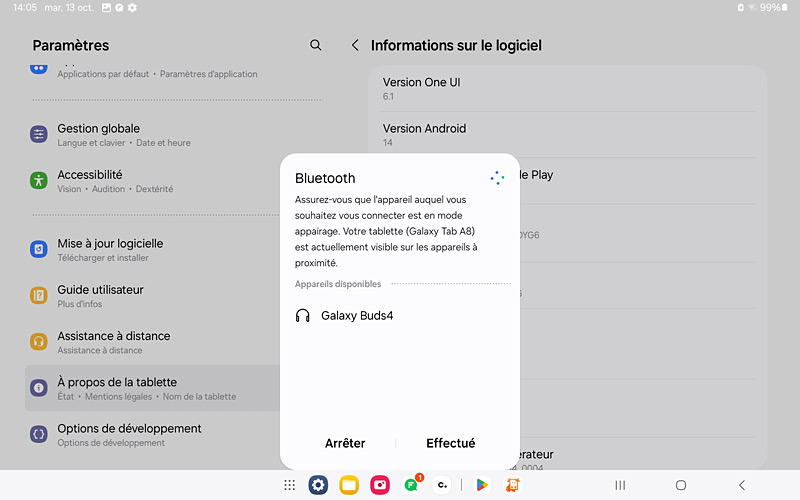
Task: Tap the Appareils disponibles section header
Action: (x=338, y=284)
